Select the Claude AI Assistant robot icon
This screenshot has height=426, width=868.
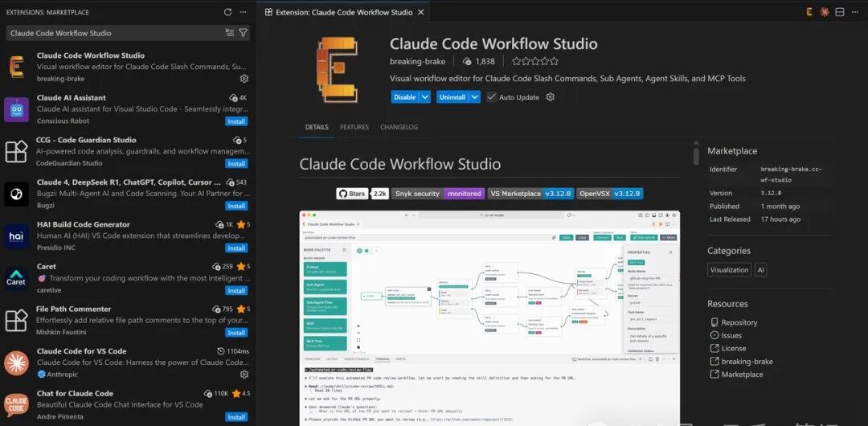coord(17,109)
